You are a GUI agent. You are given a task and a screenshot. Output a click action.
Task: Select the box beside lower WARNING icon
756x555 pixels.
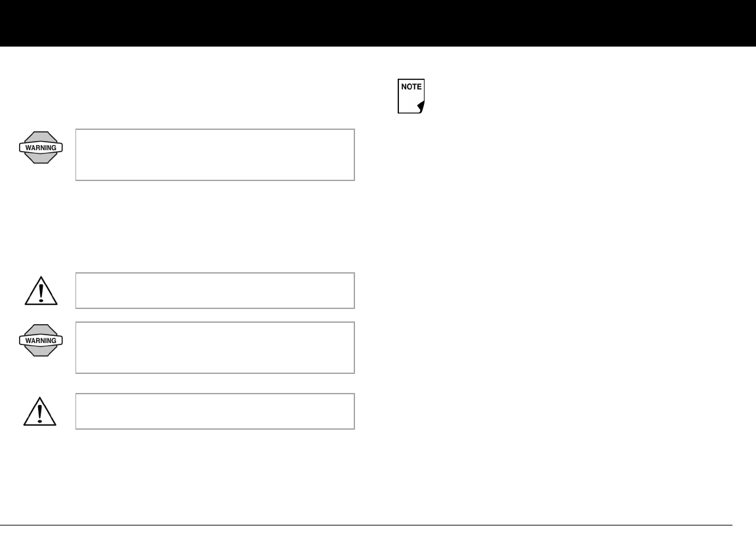tap(215, 348)
